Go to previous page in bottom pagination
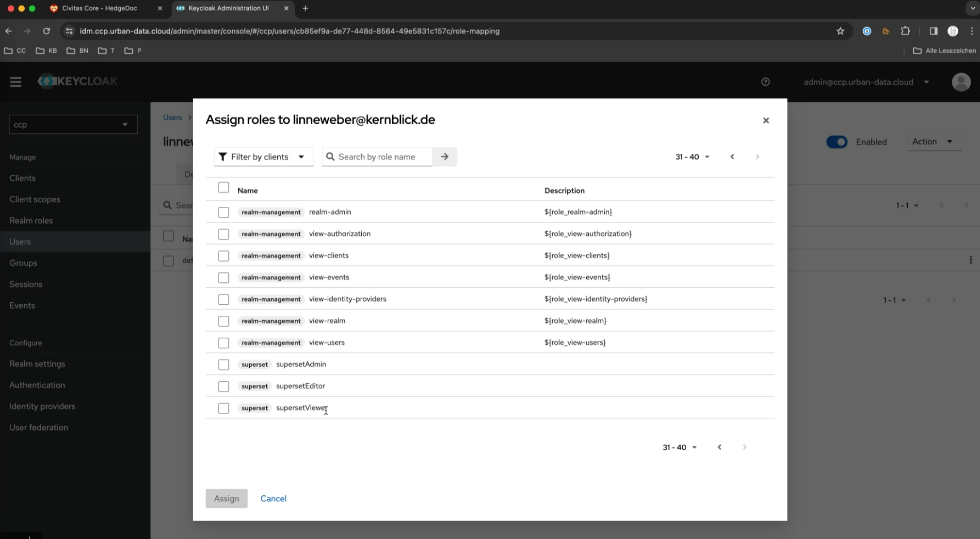The width and height of the screenshot is (980, 539). click(720, 447)
